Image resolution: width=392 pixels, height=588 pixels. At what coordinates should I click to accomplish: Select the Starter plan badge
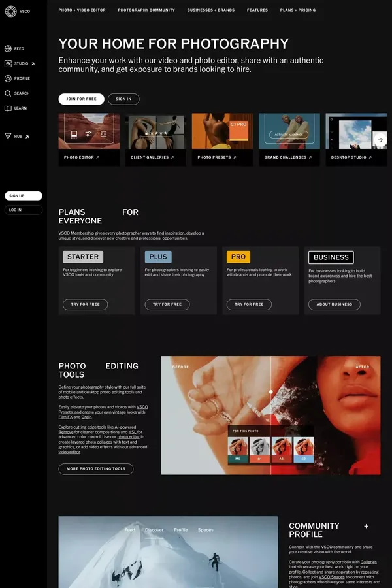[83, 257]
